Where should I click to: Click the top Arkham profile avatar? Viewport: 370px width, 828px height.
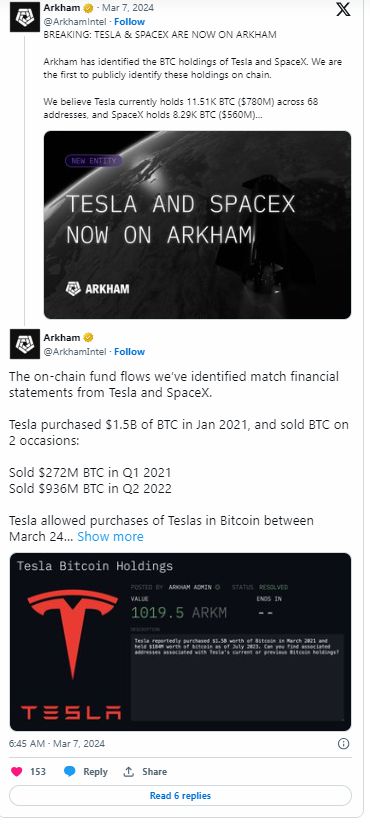pos(24,17)
